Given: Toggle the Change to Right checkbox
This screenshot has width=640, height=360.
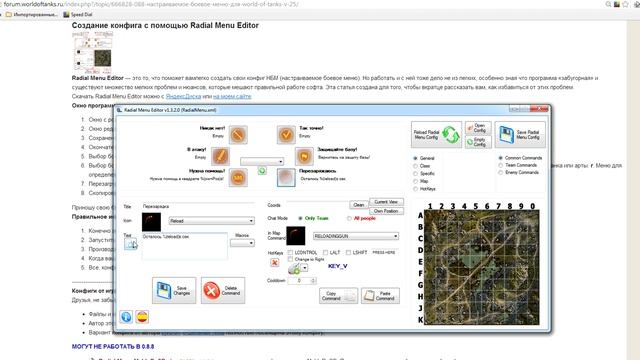Looking at the screenshot, I should 290,259.
